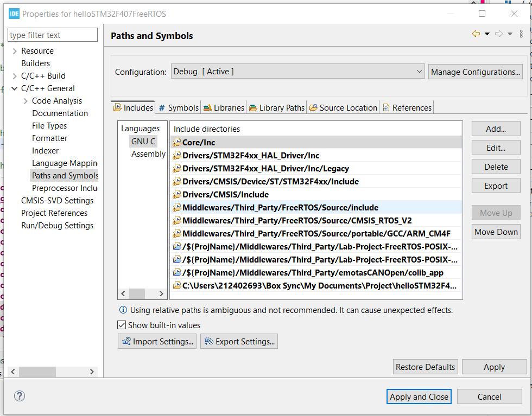The height and width of the screenshot is (416, 532).
Task: Expand the Resource tree node
Action: click(x=15, y=51)
